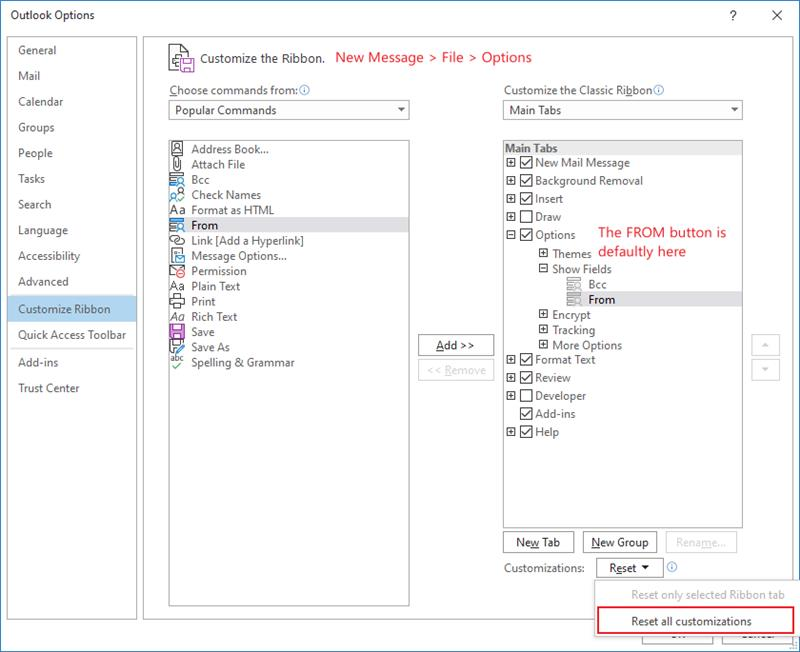
Task: Expand the Themes group
Action: click(x=543, y=253)
